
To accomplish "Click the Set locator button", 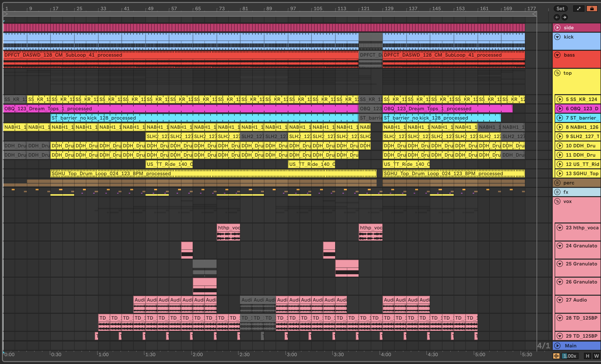I will pyautogui.click(x=560, y=9).
